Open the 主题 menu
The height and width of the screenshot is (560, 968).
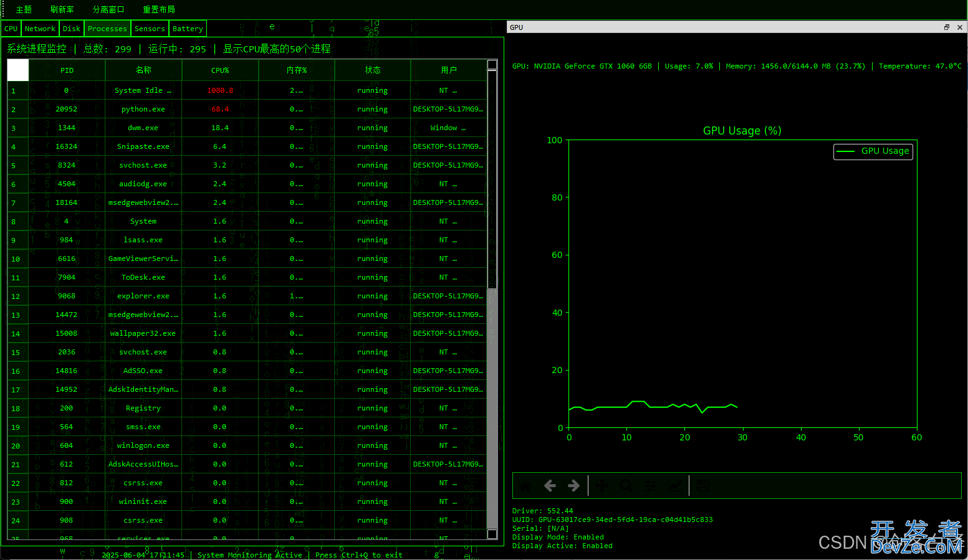pyautogui.click(x=24, y=9)
